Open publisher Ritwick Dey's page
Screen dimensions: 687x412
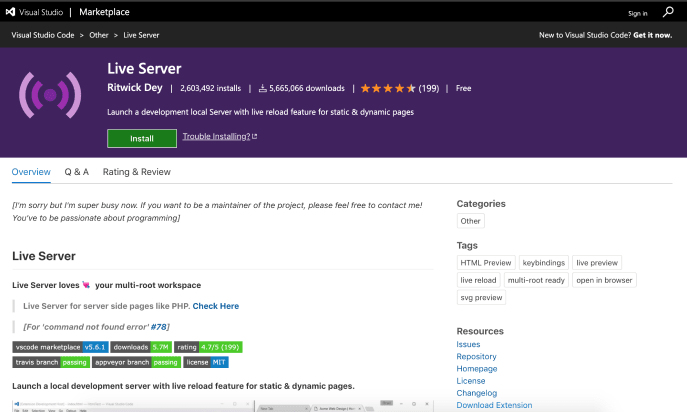pyautogui.click(x=135, y=88)
